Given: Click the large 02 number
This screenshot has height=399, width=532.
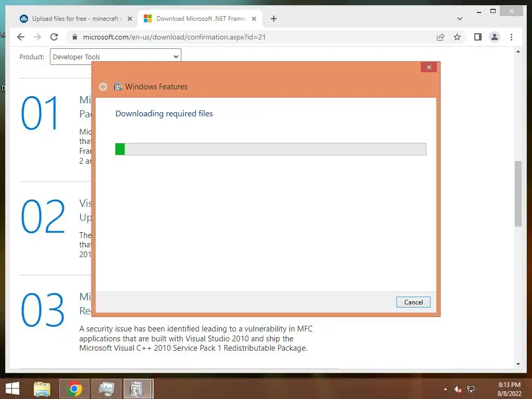Looking at the screenshot, I should pos(43,217).
